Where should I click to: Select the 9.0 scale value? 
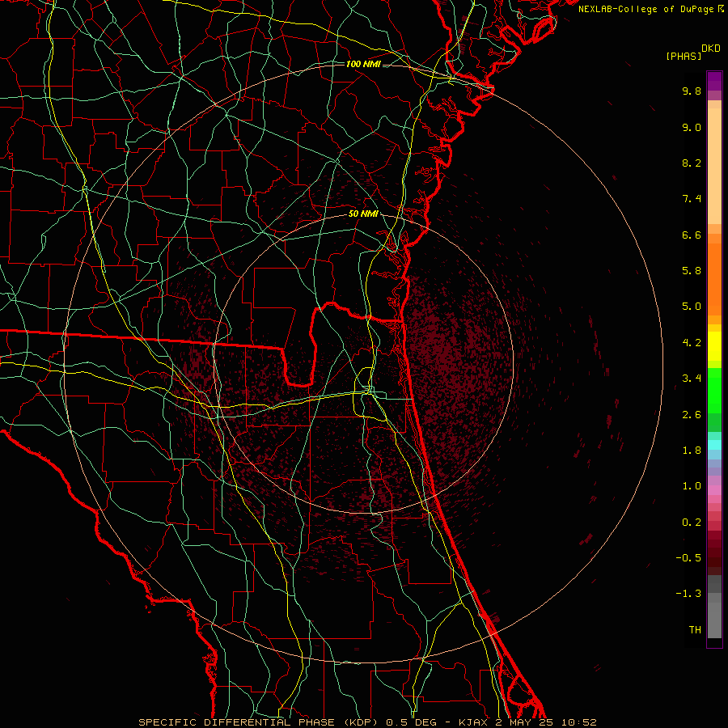pos(692,127)
